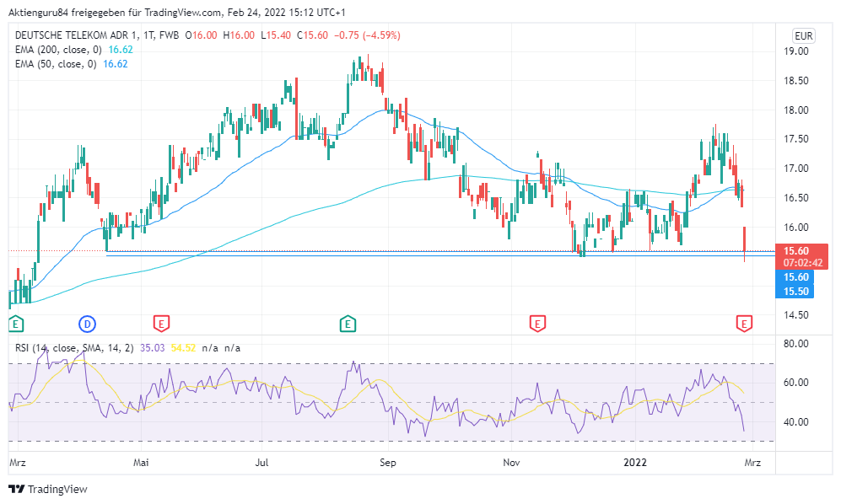
Task: Click 18.50 on the price axis
Action: pyautogui.click(x=796, y=81)
